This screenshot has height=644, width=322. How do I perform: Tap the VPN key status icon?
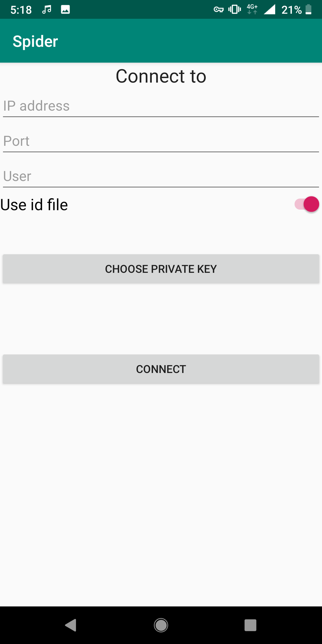[219, 10]
